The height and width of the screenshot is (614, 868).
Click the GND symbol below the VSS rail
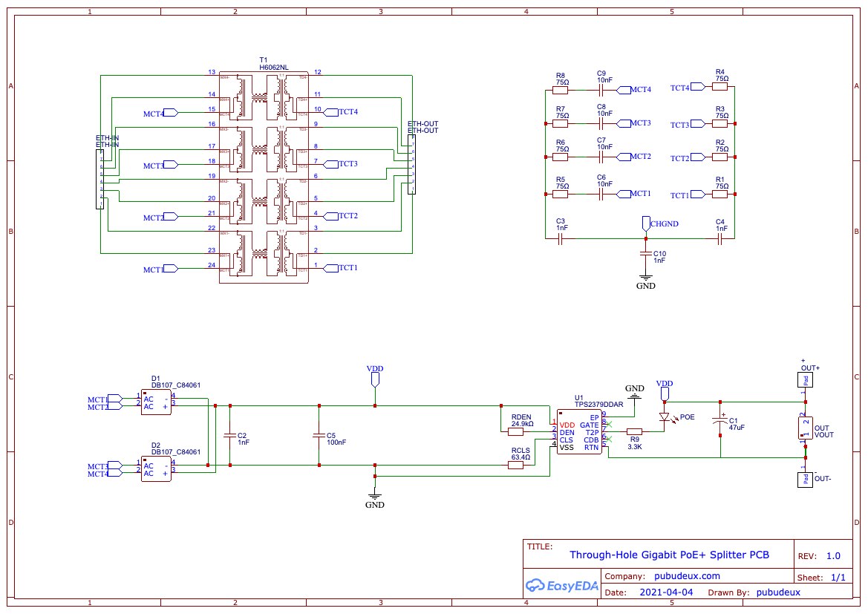pos(375,500)
